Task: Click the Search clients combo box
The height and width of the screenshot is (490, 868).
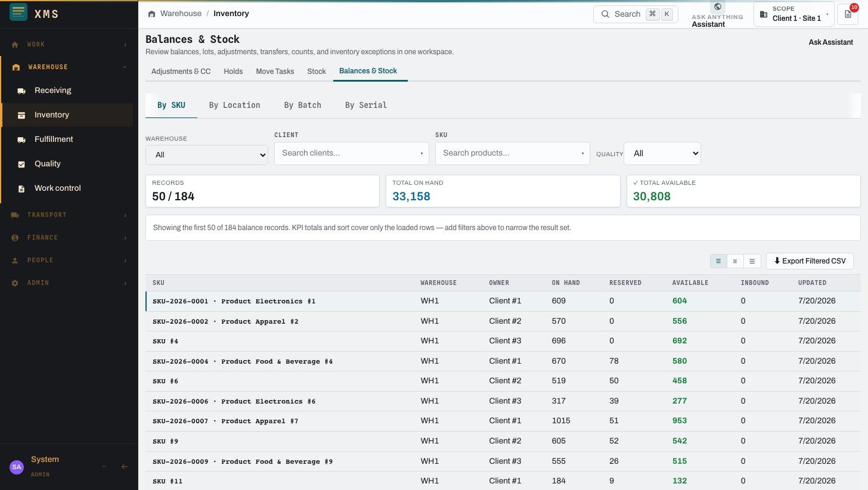Action: (352, 153)
